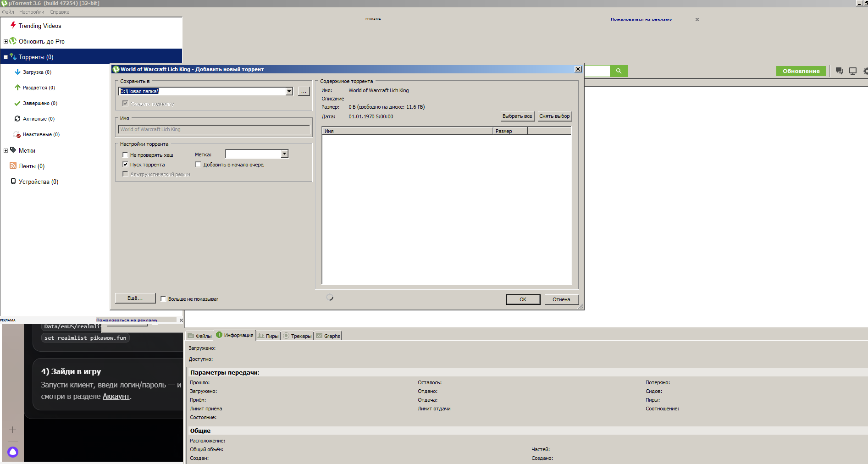The image size is (868, 464).
Task: Select the Торренты (0) category icon
Action: [x=13, y=57]
